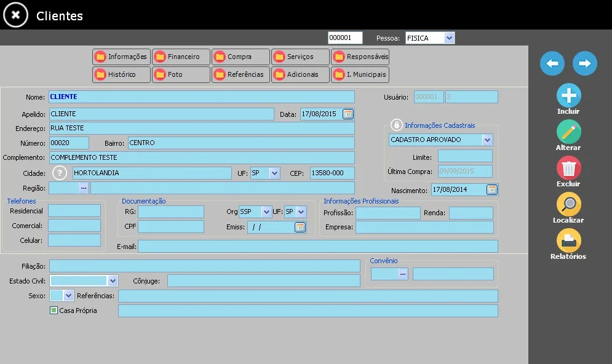Click the Excluir trash icon
612x364 pixels.
568,168
